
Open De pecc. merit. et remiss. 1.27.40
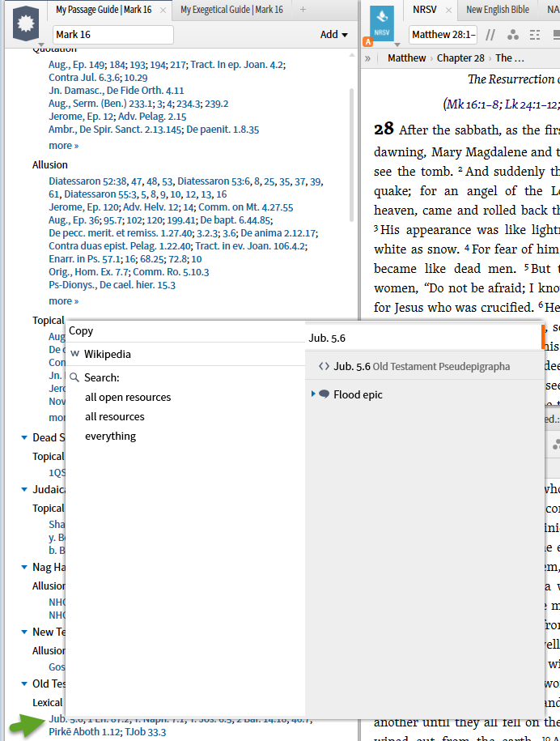pyautogui.click(x=121, y=233)
